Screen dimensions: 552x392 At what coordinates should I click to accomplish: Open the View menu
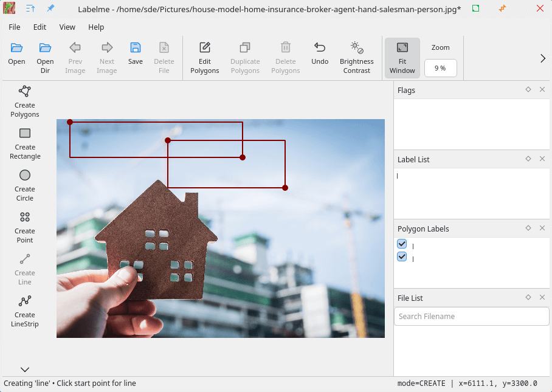click(x=67, y=27)
